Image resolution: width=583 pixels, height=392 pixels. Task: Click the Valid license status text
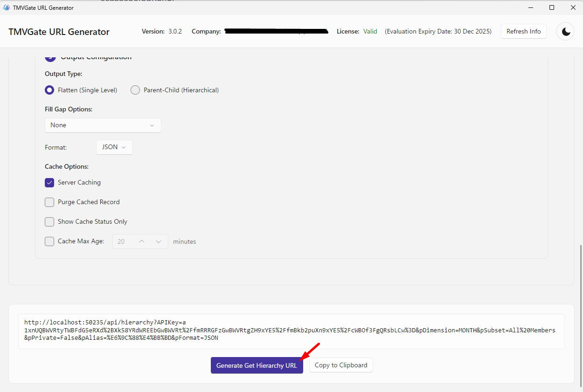point(370,31)
